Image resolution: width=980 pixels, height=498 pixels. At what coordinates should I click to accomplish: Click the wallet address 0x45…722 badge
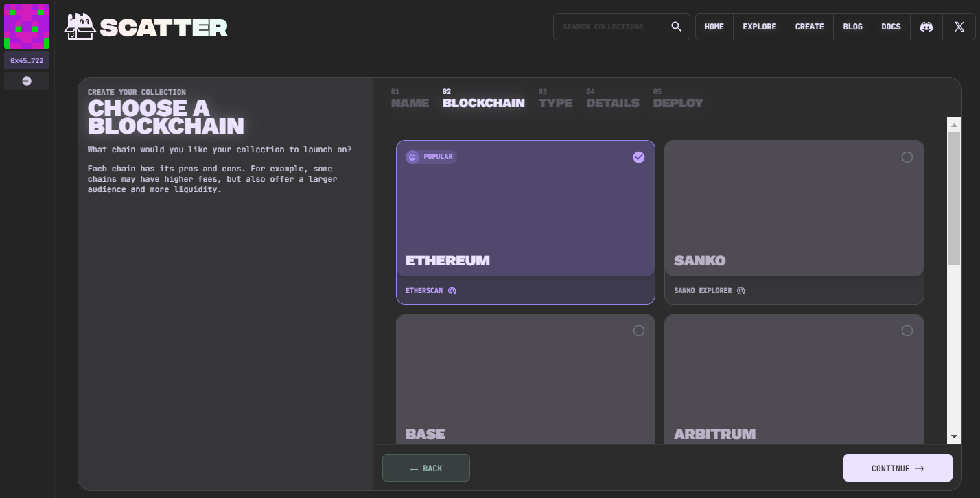[x=27, y=61]
